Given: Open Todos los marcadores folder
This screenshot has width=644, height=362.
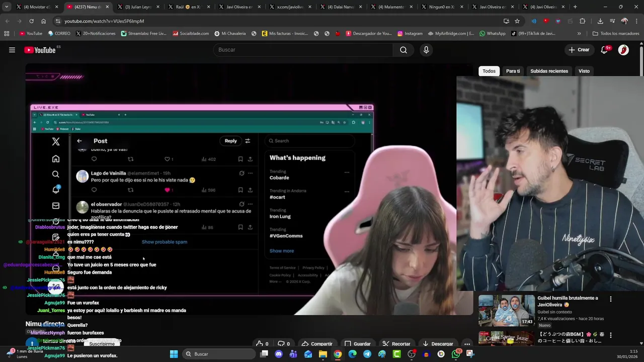Looking at the screenshot, I should point(616,34).
